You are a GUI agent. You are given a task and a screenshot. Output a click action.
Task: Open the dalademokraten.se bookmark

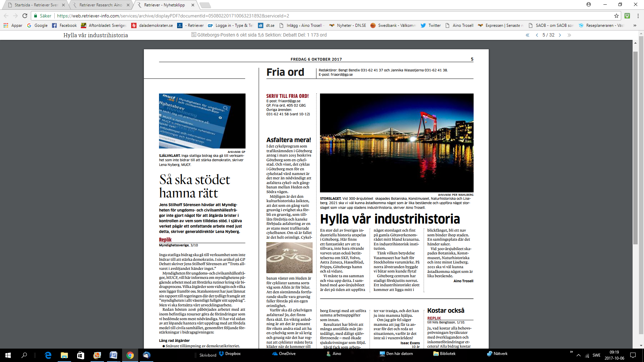(152, 25)
